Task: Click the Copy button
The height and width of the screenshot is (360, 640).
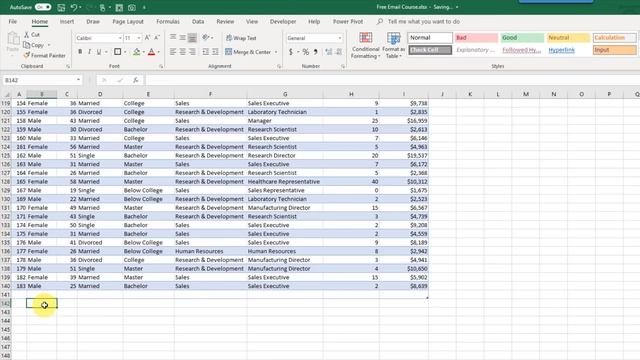Action: [34, 45]
